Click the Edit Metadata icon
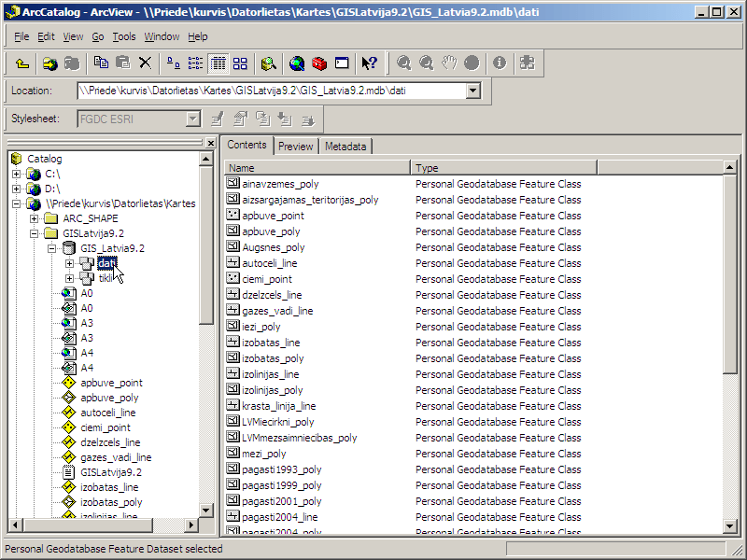 click(x=218, y=119)
